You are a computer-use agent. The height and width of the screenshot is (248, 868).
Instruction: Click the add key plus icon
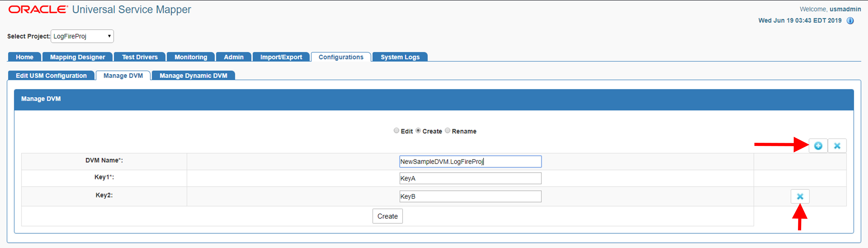click(x=818, y=146)
